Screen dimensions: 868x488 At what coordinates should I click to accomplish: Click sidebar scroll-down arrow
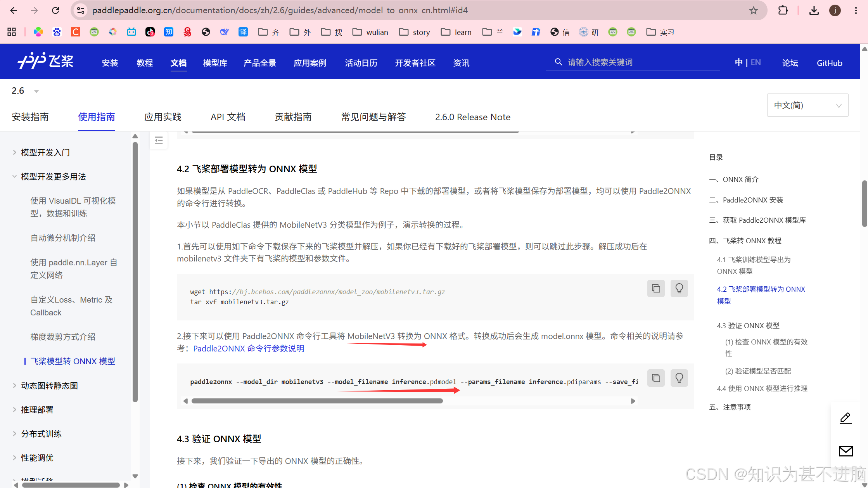pos(135,476)
